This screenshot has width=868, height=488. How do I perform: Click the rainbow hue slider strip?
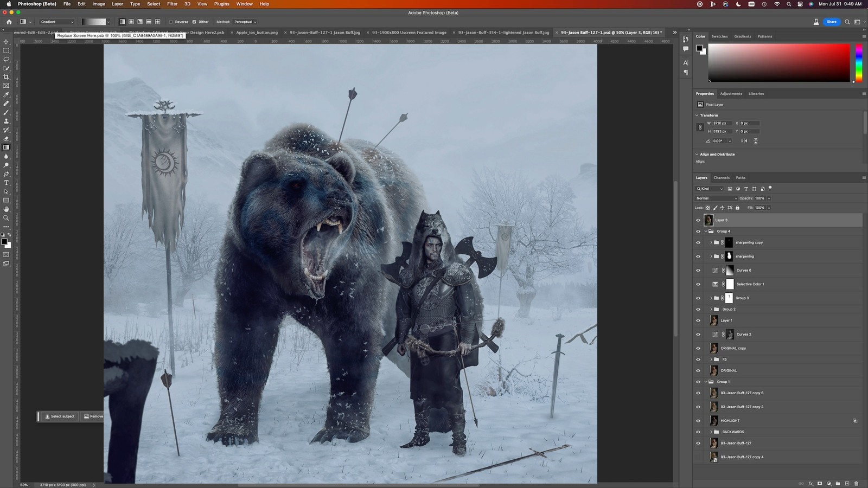point(859,63)
